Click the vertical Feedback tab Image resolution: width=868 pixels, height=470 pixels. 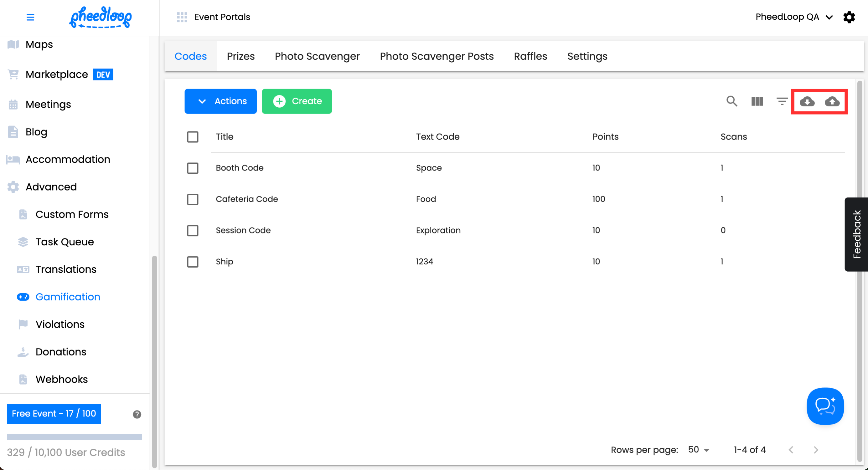tap(856, 234)
